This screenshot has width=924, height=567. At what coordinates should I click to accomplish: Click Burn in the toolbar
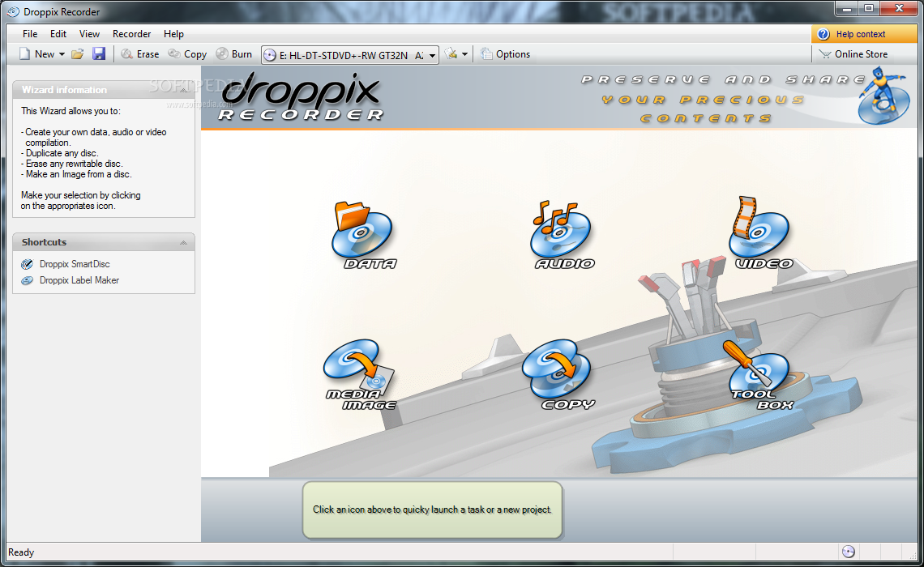point(234,54)
